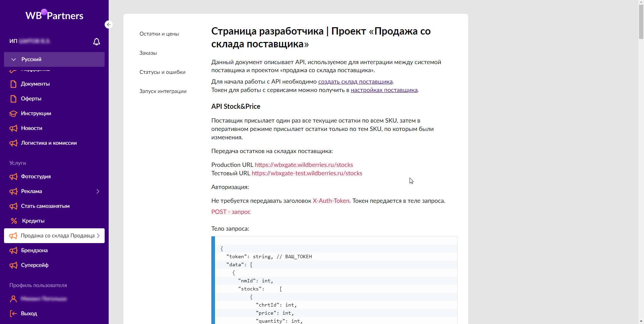Click the X-Auth-Token text

(332, 201)
